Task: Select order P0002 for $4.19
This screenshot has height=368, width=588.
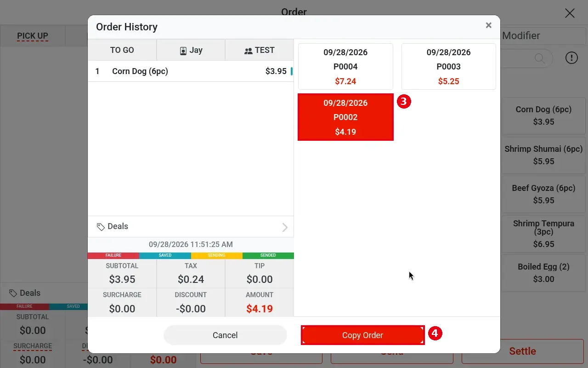Action: click(x=345, y=117)
